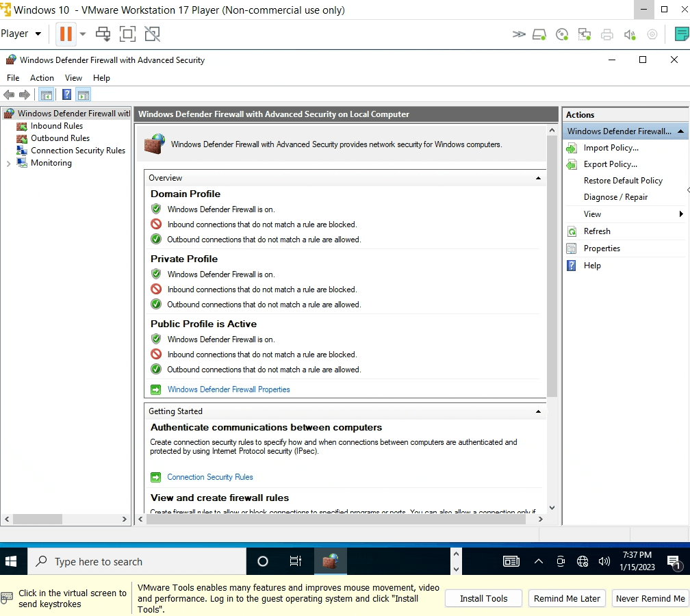The width and height of the screenshot is (690, 616).
Task: Click the VMware printer device icon
Action: coord(606,34)
